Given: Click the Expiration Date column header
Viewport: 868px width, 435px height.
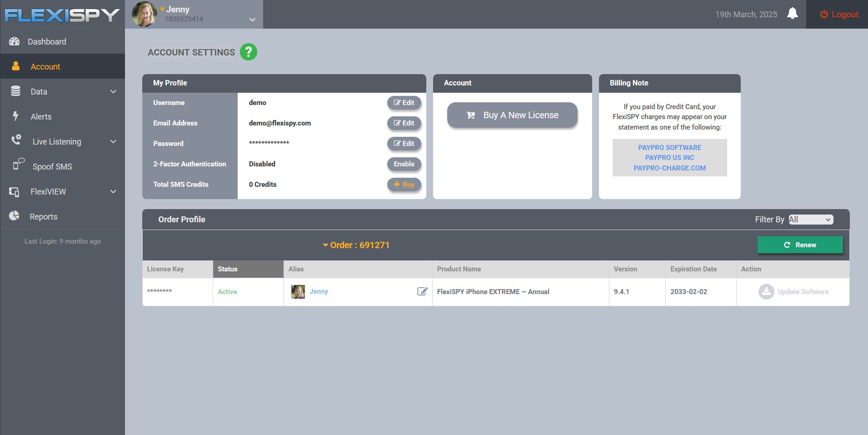Looking at the screenshot, I should pyautogui.click(x=701, y=269).
